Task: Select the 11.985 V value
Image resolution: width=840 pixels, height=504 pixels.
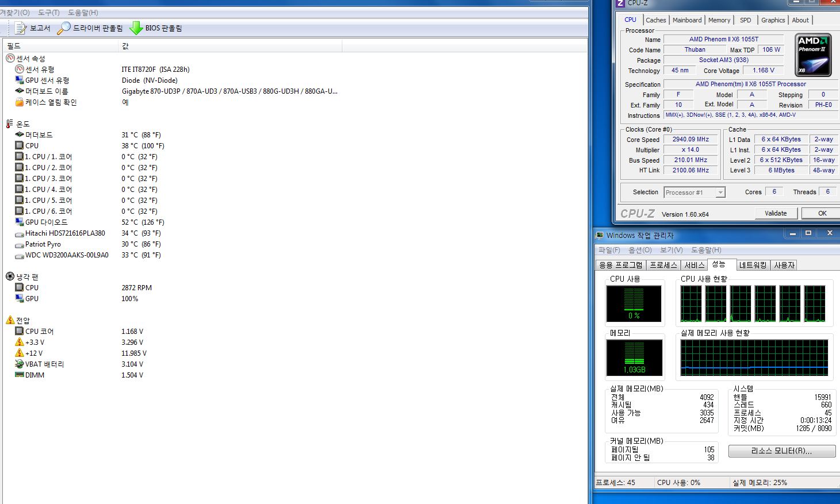Action: pyautogui.click(x=134, y=353)
